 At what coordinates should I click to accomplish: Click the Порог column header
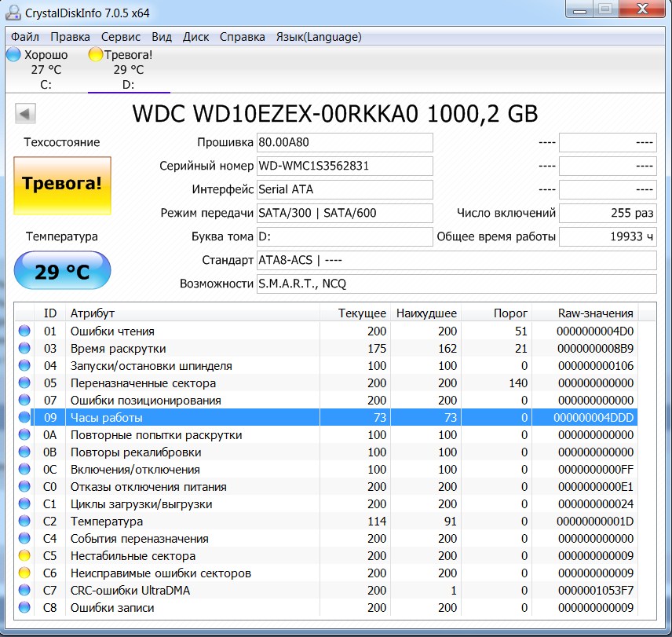[496, 313]
